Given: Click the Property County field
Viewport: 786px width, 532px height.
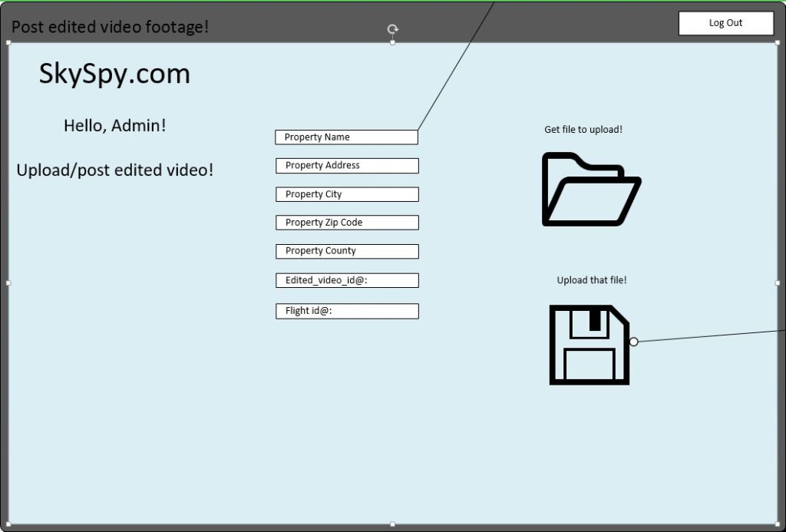Looking at the screenshot, I should 347,251.
